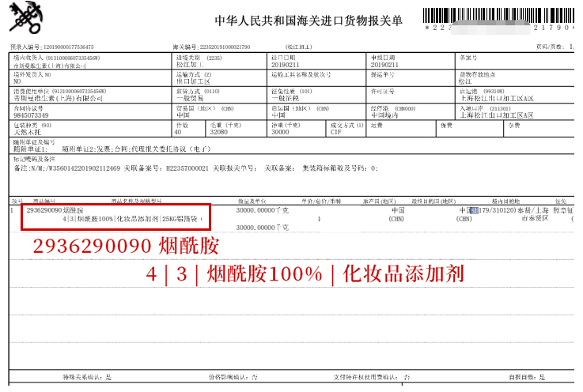Click the barcode at the document header

pyautogui.click(x=498, y=16)
